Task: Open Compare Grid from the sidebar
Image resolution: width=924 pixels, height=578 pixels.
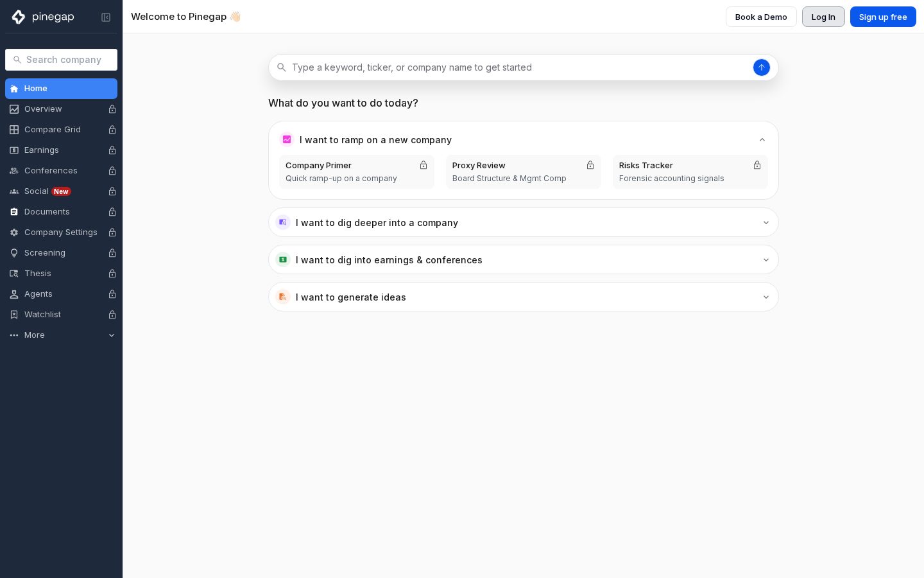Action: tap(61, 130)
